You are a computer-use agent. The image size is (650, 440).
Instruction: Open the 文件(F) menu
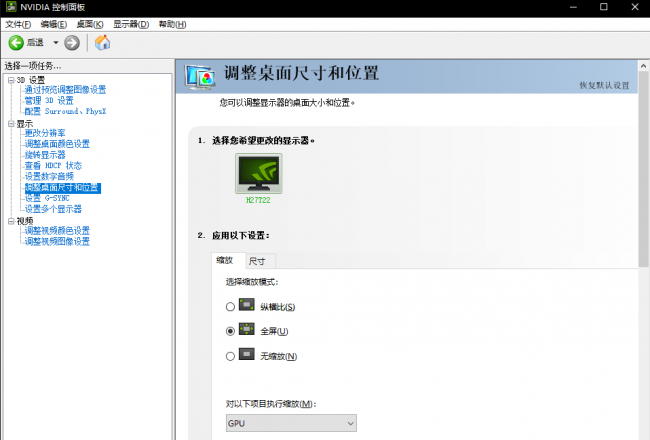(x=18, y=24)
